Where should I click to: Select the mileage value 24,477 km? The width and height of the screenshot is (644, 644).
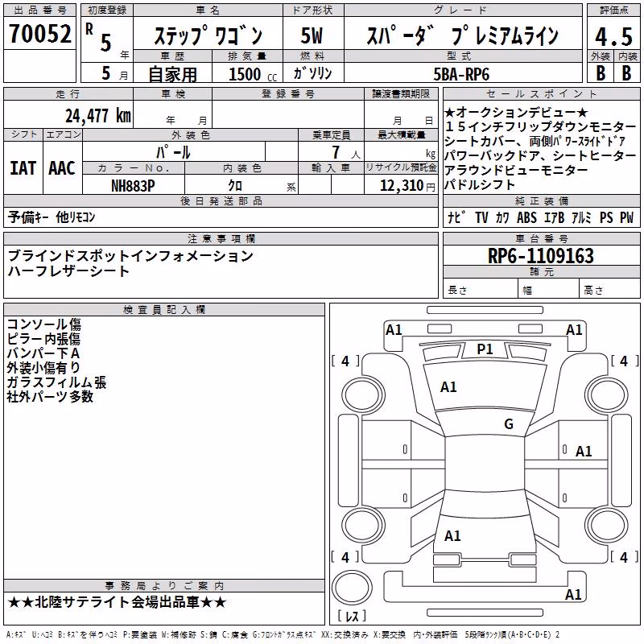click(x=98, y=116)
